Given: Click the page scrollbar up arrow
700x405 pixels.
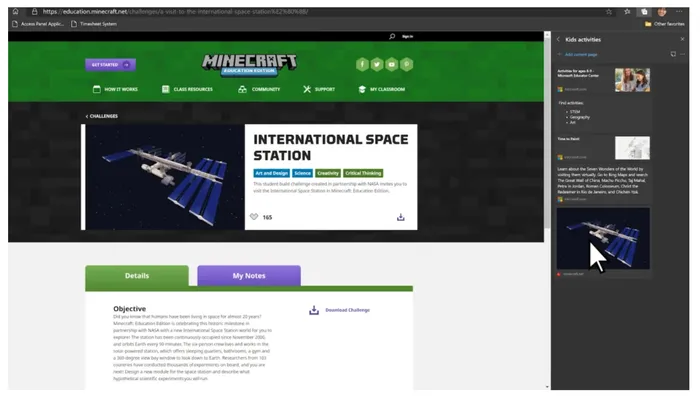Looking at the screenshot, I should tap(547, 35).
